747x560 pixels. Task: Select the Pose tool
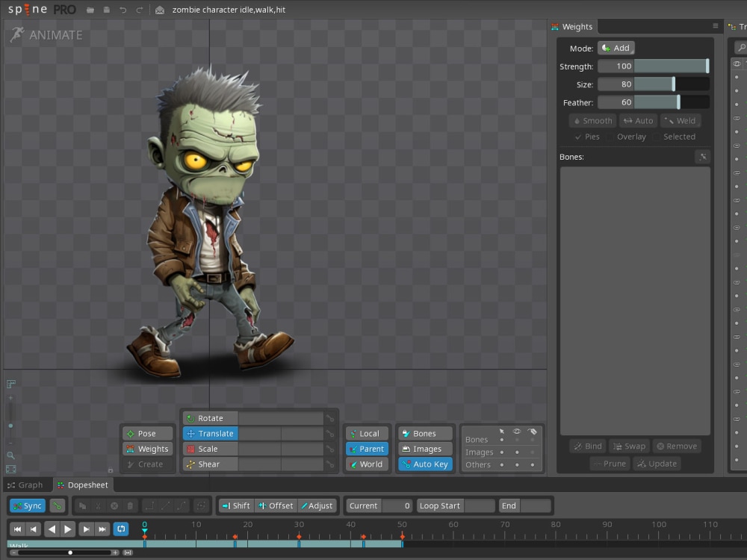click(x=147, y=433)
